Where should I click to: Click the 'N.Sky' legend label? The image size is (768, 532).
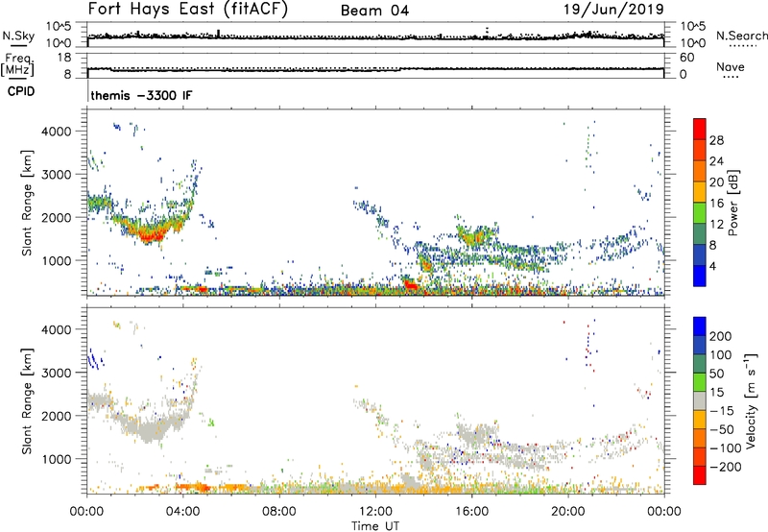coord(18,36)
